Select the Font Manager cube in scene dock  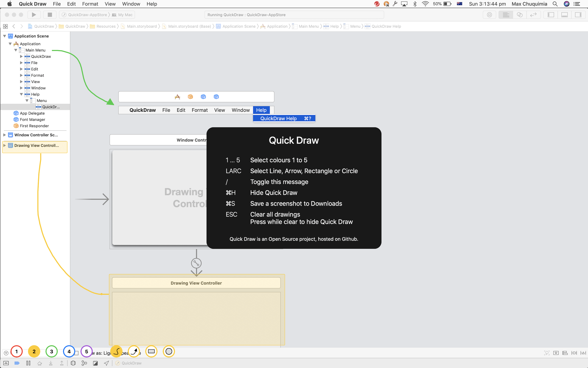click(216, 97)
